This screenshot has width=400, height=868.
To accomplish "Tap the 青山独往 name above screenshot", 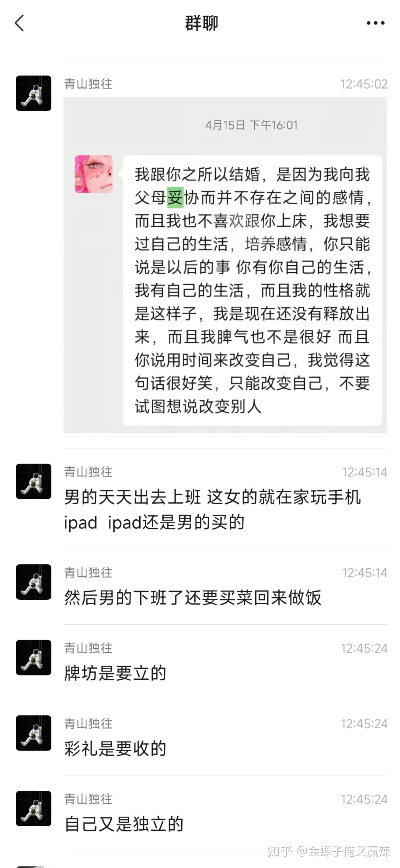I will click(x=88, y=84).
